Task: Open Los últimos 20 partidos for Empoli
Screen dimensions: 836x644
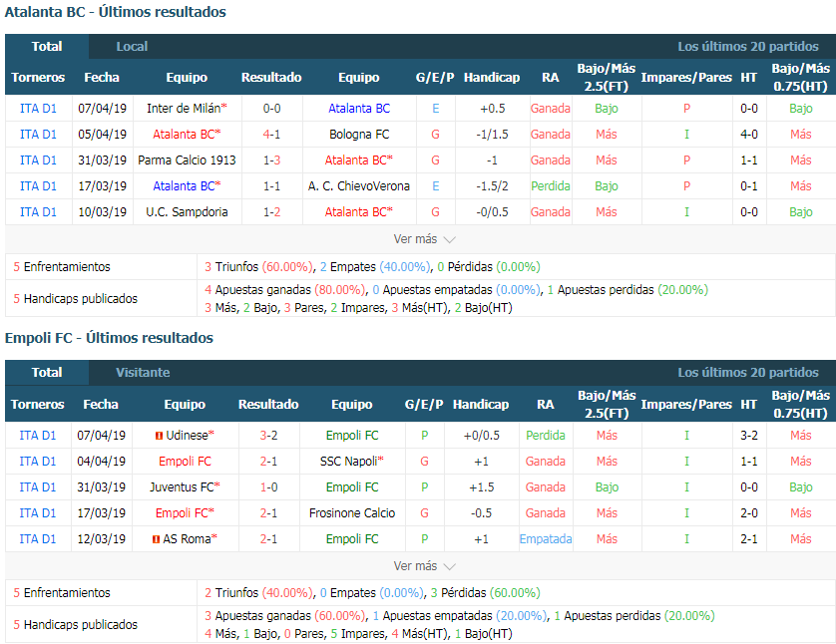Action: (748, 372)
